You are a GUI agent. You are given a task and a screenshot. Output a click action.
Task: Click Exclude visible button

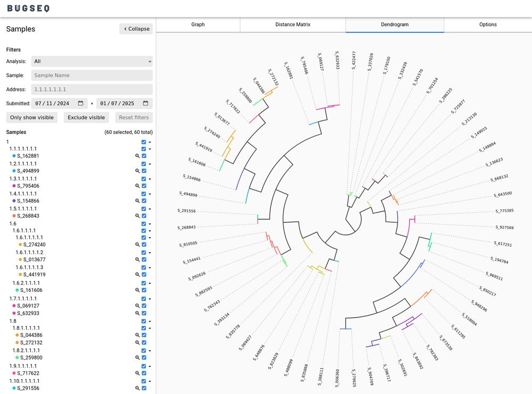coord(86,118)
